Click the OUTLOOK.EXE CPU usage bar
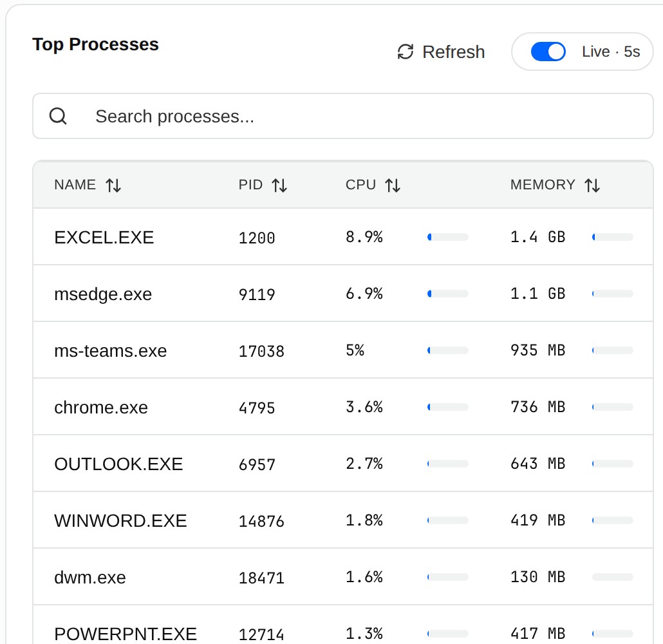This screenshot has height=644, width=663. coord(448,464)
